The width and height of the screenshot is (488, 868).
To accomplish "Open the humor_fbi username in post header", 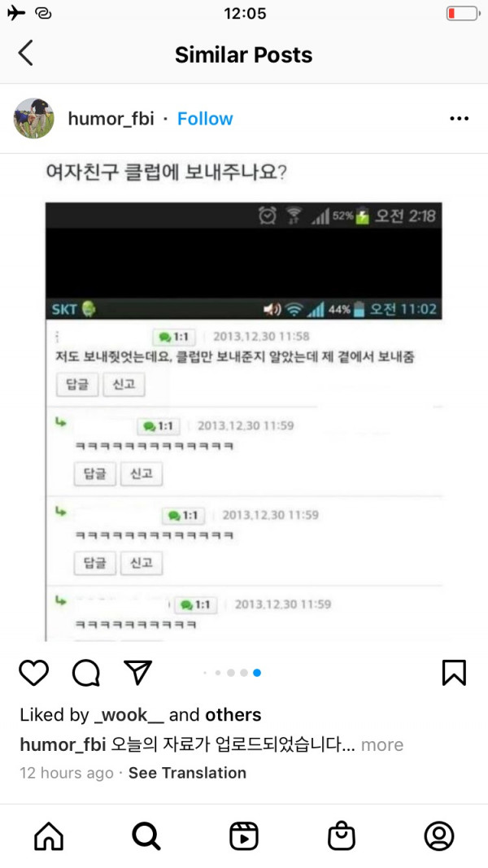I will 111,119.
